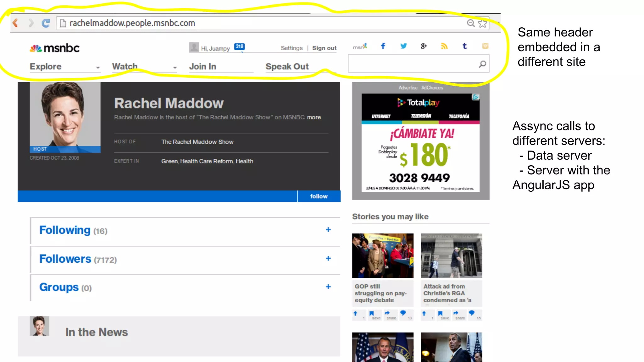644x362 pixels.
Task: Click the search magnifier in the site search box
Action: coord(482,64)
